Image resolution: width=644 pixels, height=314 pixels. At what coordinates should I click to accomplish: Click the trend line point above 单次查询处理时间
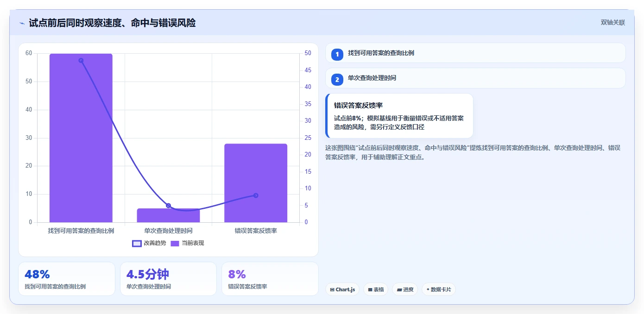click(x=168, y=206)
